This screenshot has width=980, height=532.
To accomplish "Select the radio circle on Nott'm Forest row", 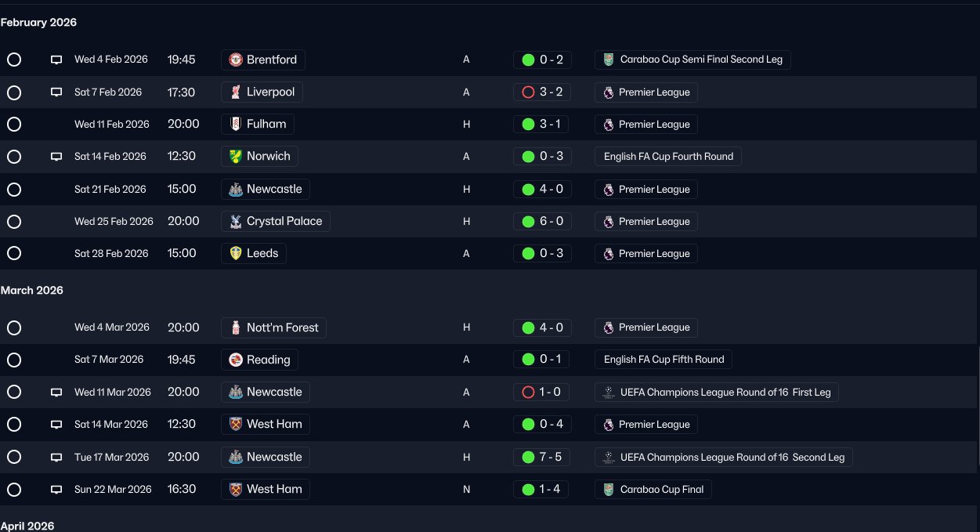I will click(x=13, y=328).
